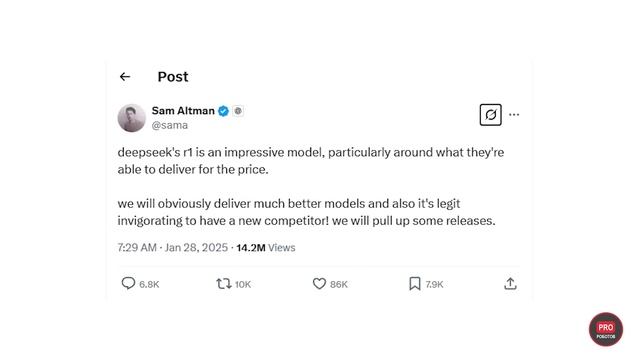View the 14.2M Views analytics
The width and height of the screenshot is (640, 360).
tap(266, 248)
